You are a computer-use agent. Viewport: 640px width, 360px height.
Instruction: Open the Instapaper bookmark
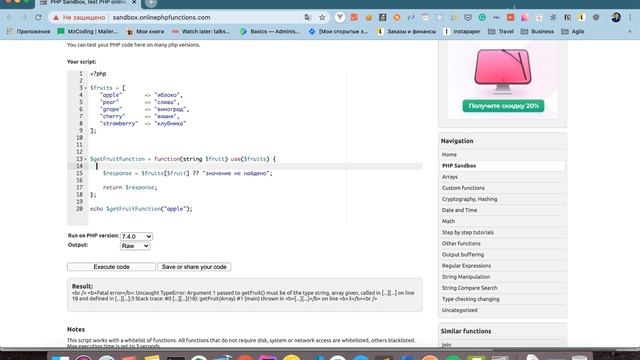[x=462, y=31]
